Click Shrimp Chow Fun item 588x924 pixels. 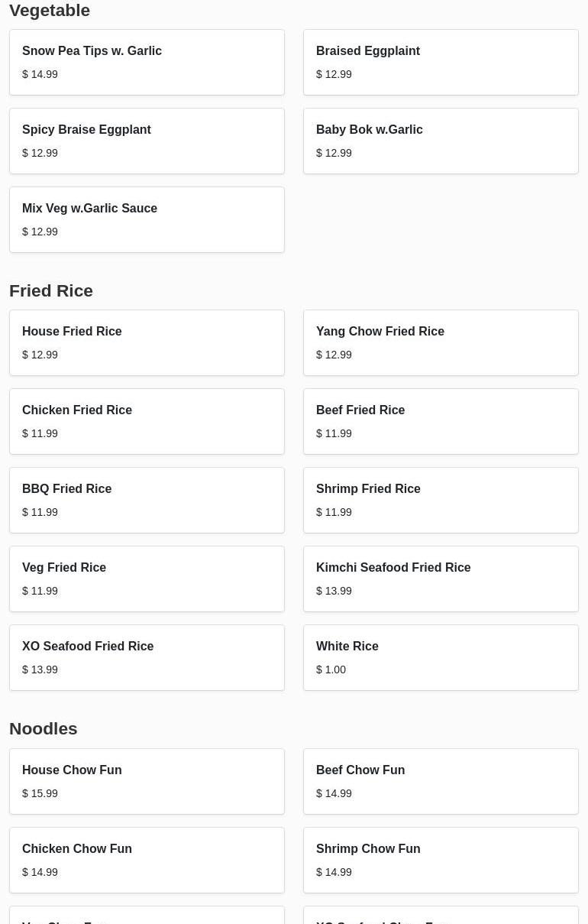pos(441,860)
